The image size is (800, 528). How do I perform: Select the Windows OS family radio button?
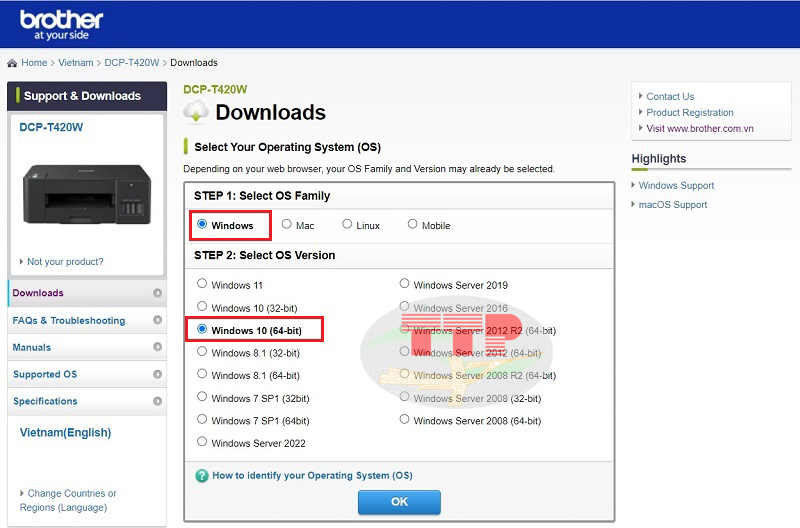(202, 224)
